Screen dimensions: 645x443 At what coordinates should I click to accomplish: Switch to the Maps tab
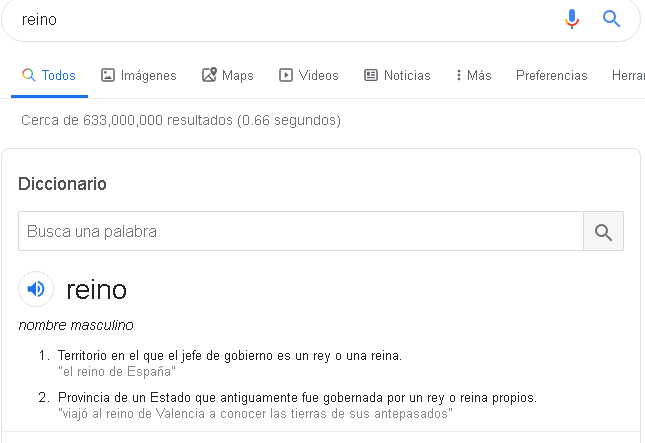click(227, 75)
